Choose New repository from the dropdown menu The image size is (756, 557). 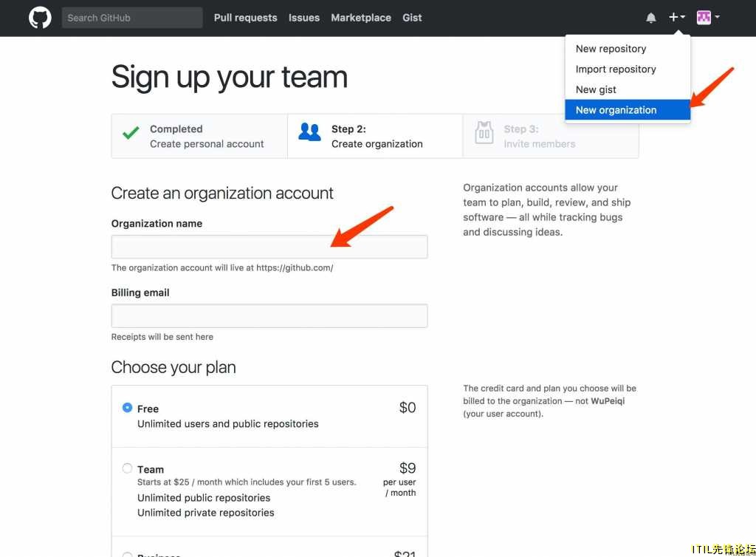point(628,49)
